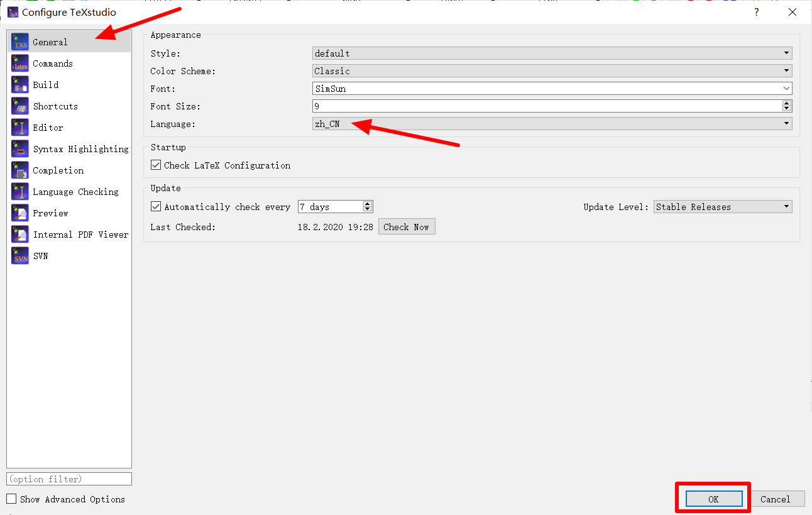Click the 7 days interval field
812x515 pixels.
click(x=331, y=207)
